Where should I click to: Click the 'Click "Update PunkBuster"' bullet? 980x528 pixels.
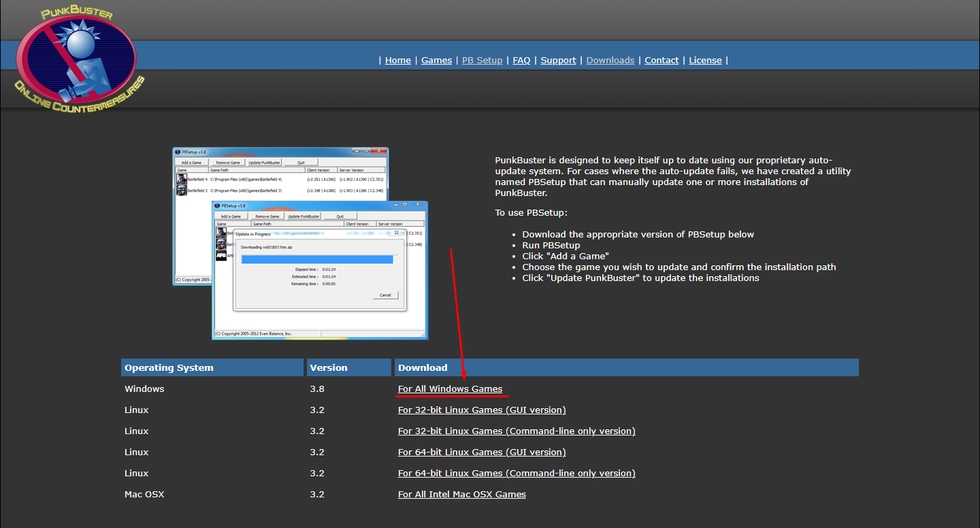pyautogui.click(x=641, y=278)
